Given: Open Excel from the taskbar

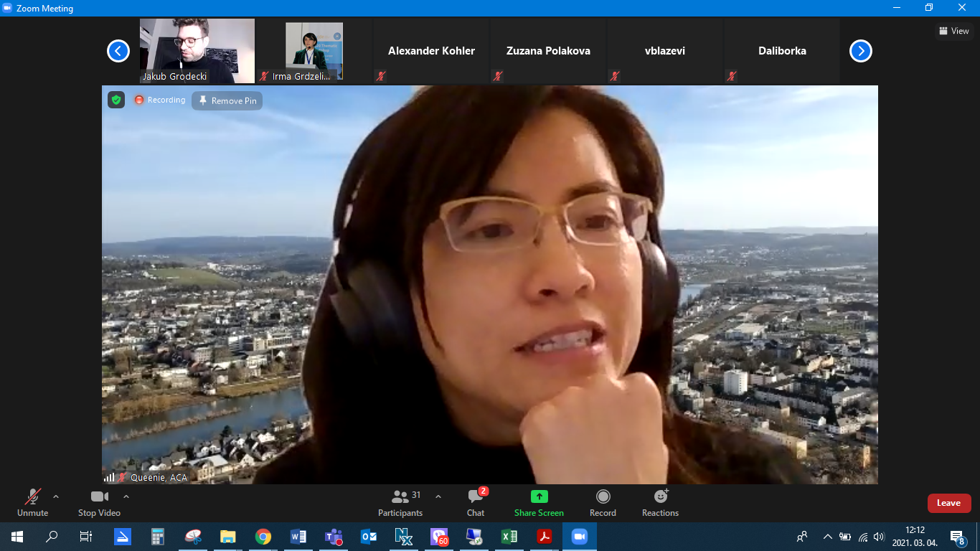Looking at the screenshot, I should coord(509,537).
